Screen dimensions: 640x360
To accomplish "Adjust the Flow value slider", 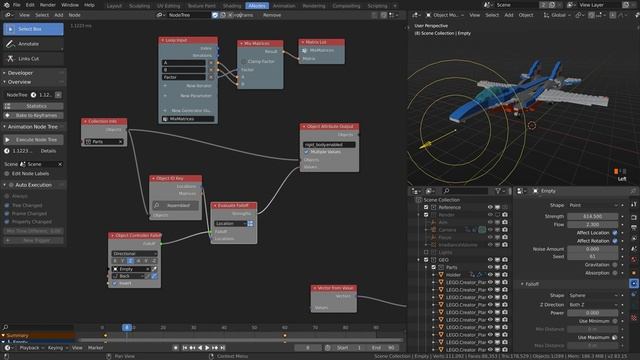I will pos(593,224).
